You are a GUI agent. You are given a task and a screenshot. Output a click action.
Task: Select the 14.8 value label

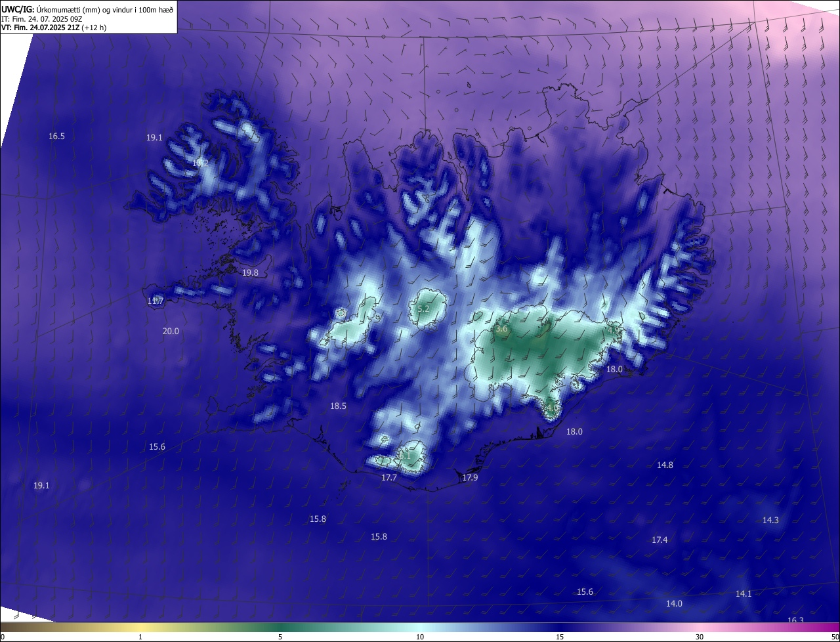coord(665,465)
